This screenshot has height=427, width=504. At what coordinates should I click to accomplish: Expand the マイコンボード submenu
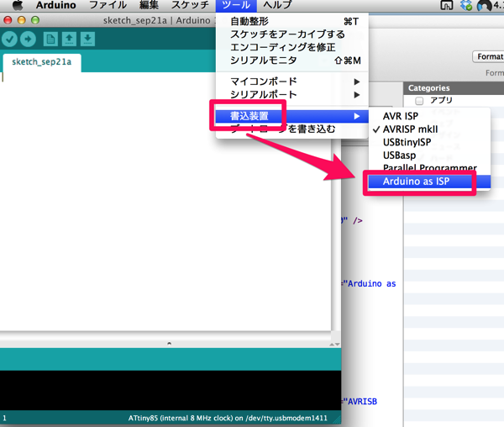291,82
